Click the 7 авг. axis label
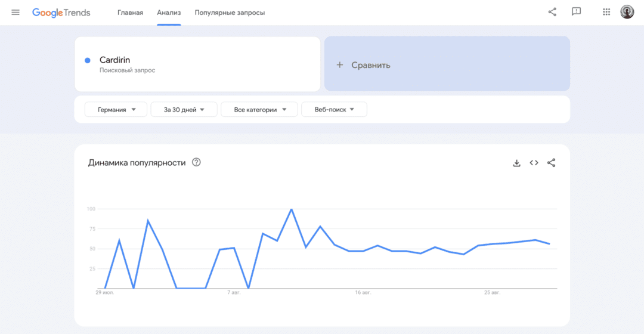This screenshot has width=644, height=334. click(234, 292)
